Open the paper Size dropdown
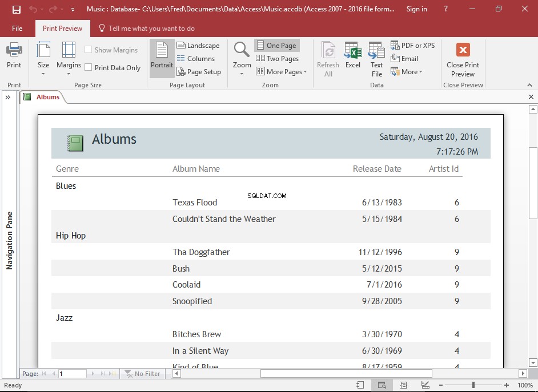538x392 pixels. [43, 59]
